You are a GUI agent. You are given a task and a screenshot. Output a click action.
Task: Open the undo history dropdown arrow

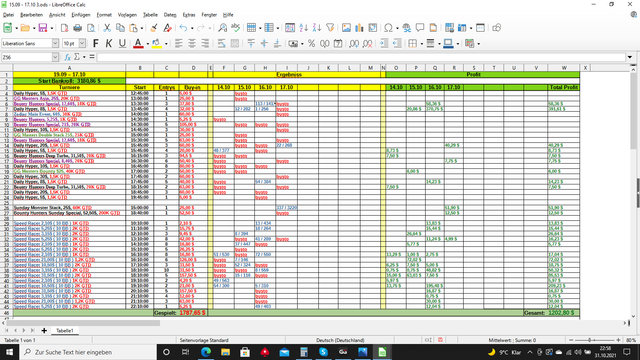pos(192,28)
